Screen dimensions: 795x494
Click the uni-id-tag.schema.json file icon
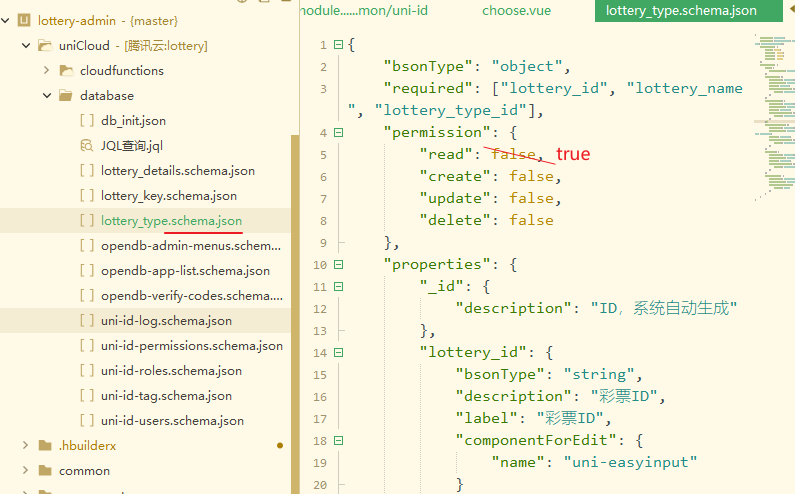tap(87, 396)
